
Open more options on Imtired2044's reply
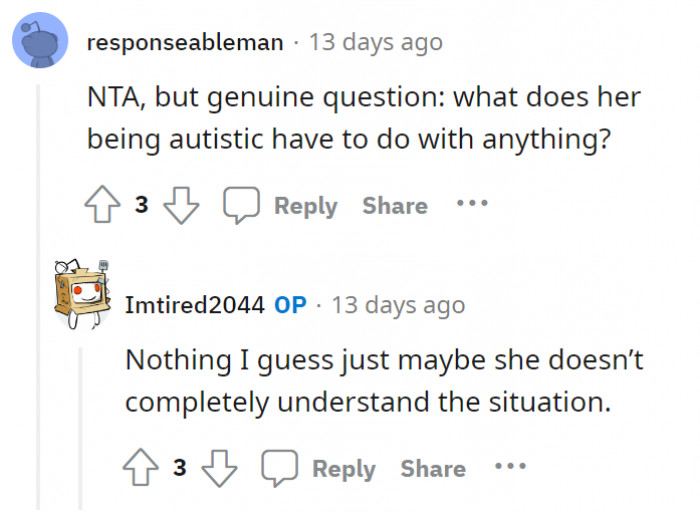coord(508,466)
